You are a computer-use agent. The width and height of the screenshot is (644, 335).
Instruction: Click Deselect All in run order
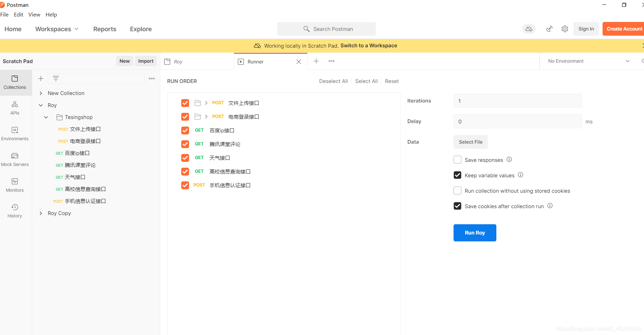[x=333, y=81]
